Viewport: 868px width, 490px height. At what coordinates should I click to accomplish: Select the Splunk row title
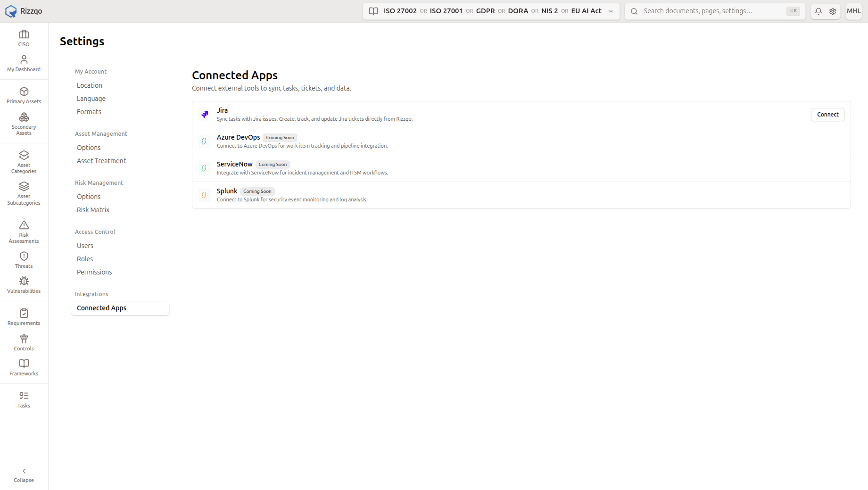click(x=227, y=191)
